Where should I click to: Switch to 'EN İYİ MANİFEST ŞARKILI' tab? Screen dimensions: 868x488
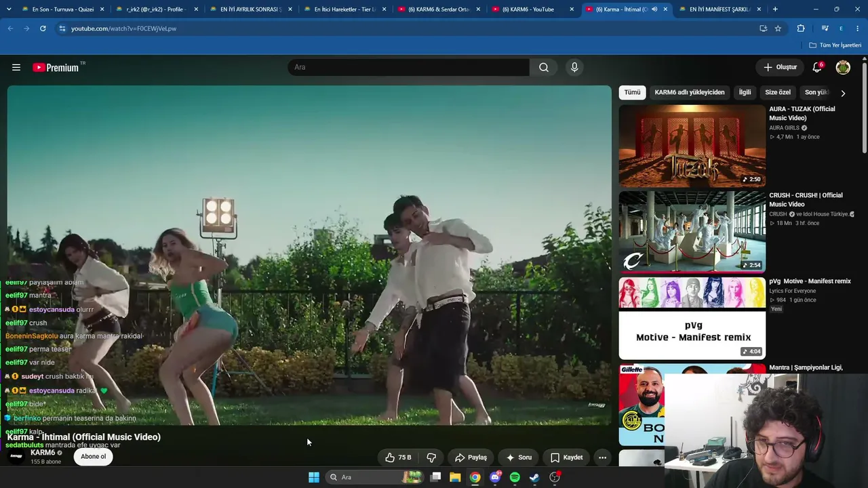tap(720, 9)
